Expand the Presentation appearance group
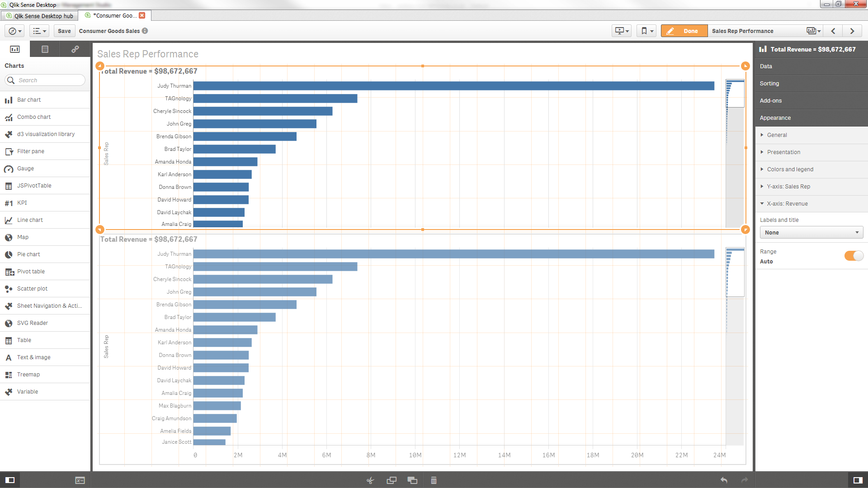Image resolution: width=868 pixels, height=488 pixels. [811, 152]
